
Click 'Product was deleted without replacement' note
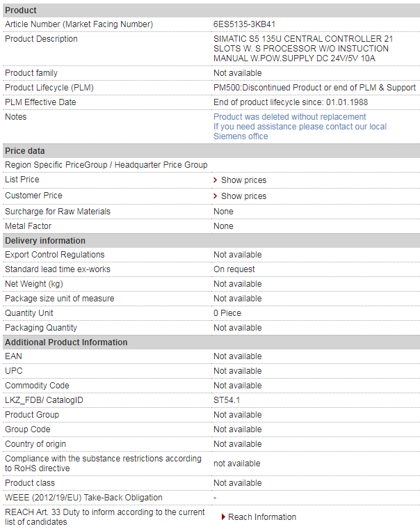click(289, 117)
